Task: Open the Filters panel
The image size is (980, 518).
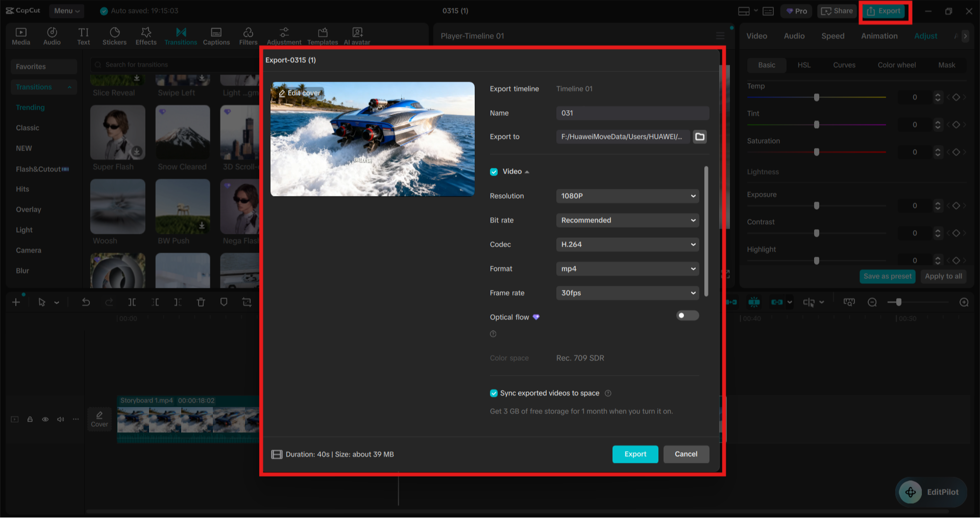Action: tap(249, 36)
